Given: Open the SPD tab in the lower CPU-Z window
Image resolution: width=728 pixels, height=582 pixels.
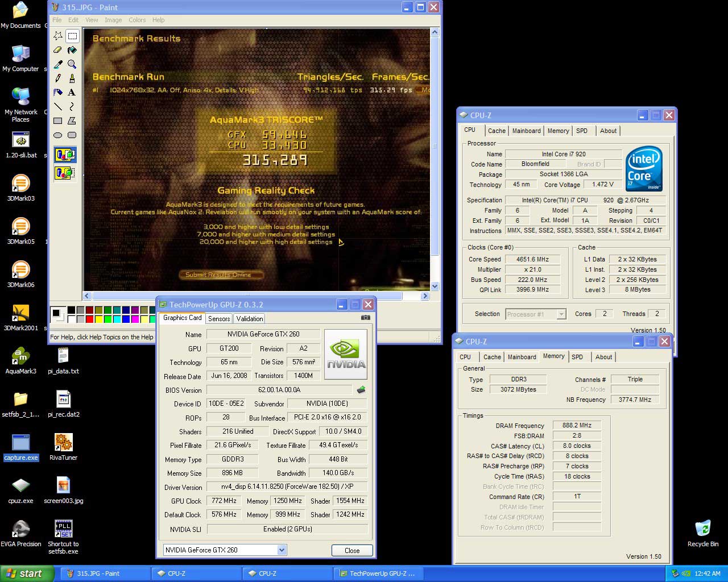Looking at the screenshot, I should coord(577,357).
